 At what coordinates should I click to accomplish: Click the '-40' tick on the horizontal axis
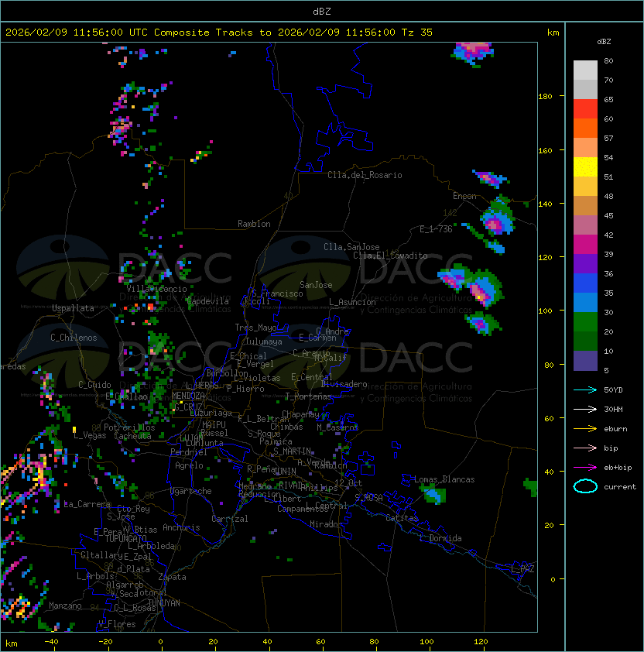pos(52,642)
